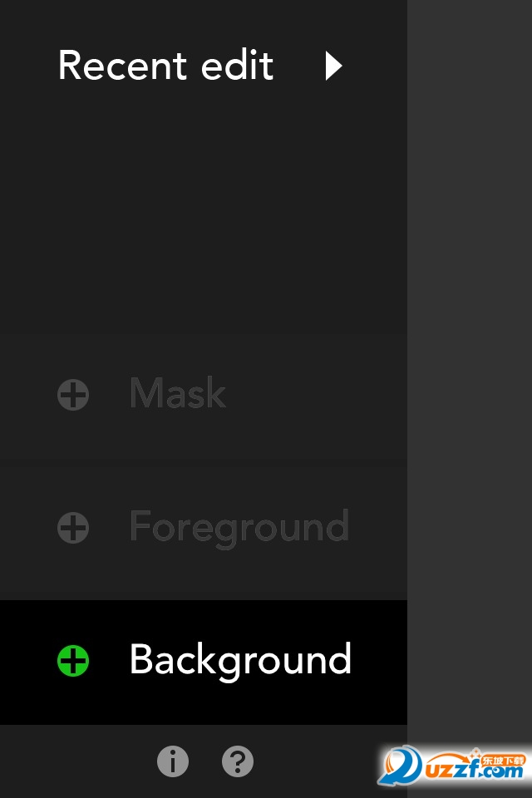Select the dimmed Mask label
This screenshot has width=532, height=798.
178,393
